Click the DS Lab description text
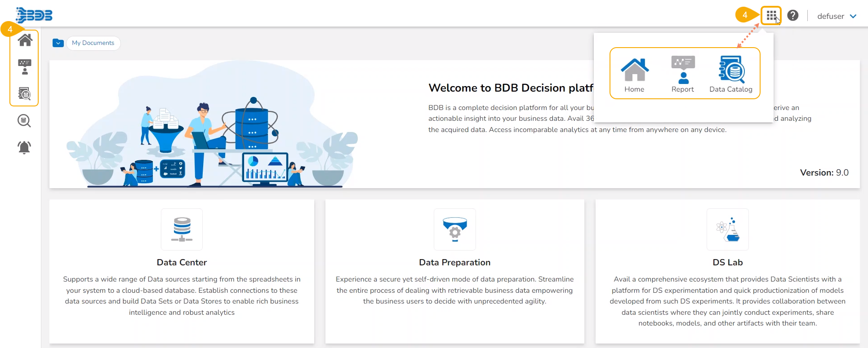The width and height of the screenshot is (868, 348). tap(728, 301)
